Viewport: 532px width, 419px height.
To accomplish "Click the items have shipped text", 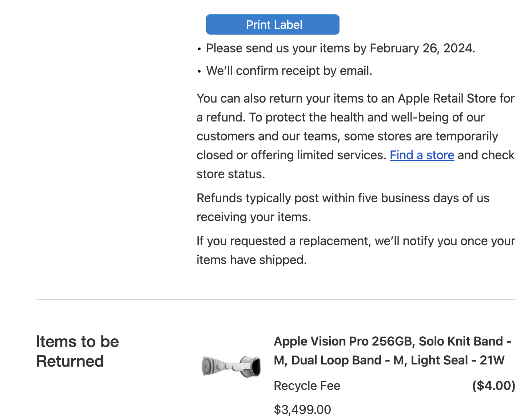I will [251, 260].
